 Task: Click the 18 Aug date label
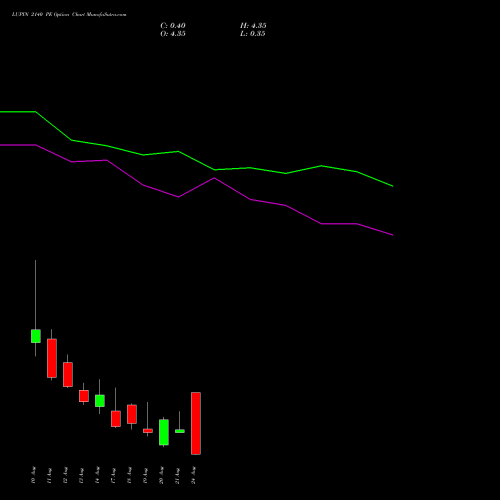129,475
